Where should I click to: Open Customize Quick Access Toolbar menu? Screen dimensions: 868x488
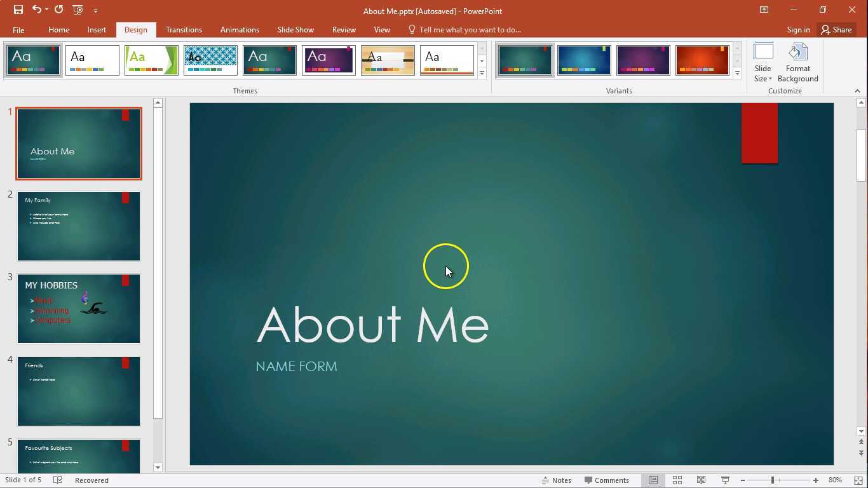(x=96, y=10)
